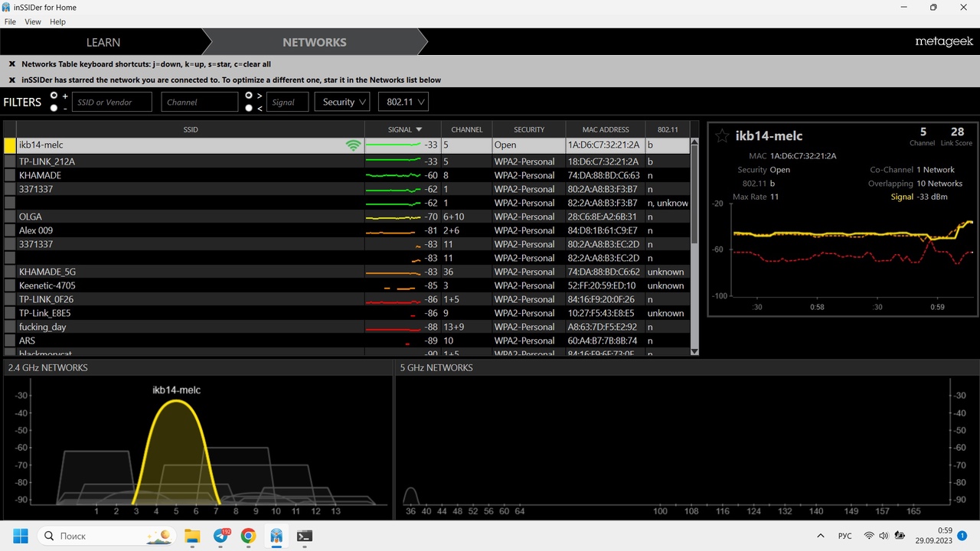Open the taskbar weather widget
Screen dimensions: 980x551
[x=159, y=536]
